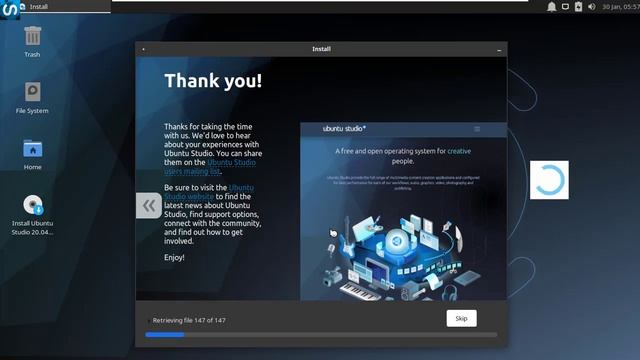The height and width of the screenshot is (360, 640).
Task: Expand the installer details arrow near Retrieving file
Action: pos(148,321)
